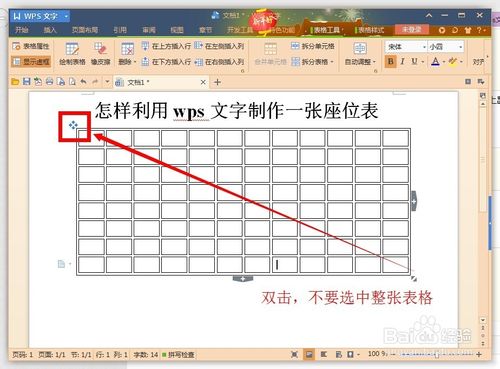Open the auto-fit (自动调整) dropdown
500x369 pixels.
tap(360, 54)
